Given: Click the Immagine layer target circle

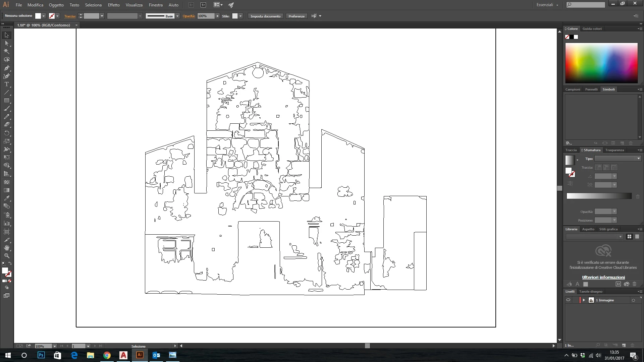Looking at the screenshot, I should pyautogui.click(x=633, y=300).
